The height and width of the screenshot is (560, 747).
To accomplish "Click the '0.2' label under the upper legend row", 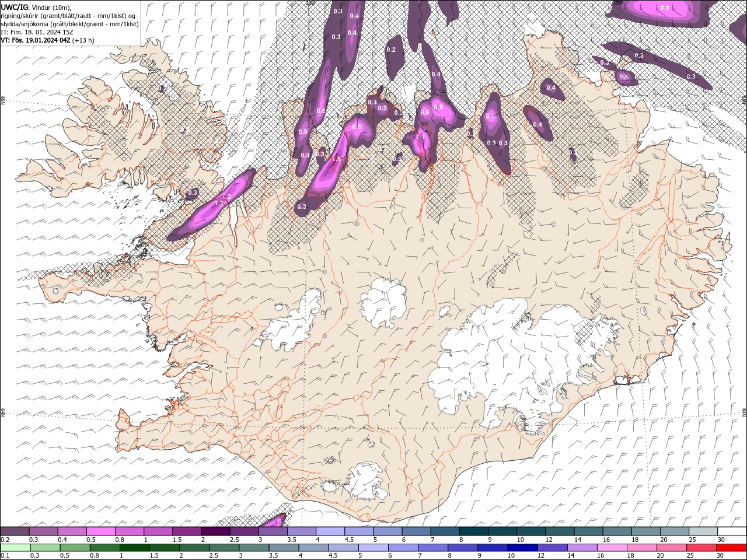I will click(5, 540).
